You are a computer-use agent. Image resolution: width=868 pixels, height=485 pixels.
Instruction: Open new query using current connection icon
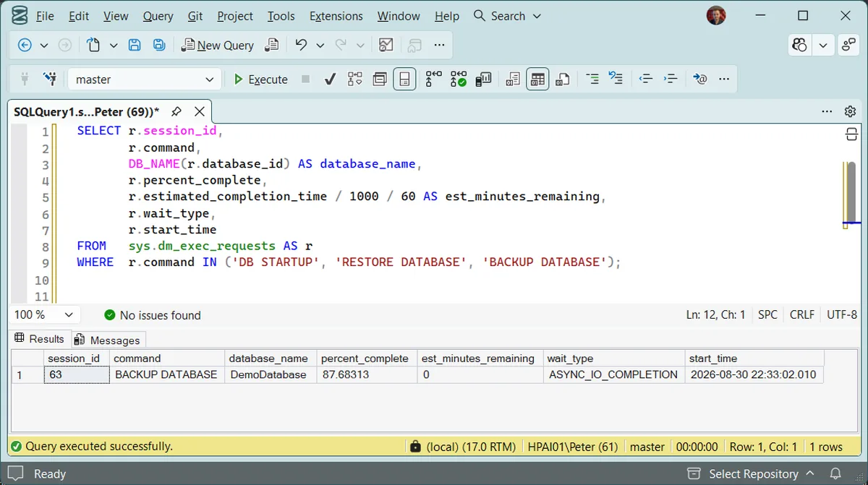(272, 45)
